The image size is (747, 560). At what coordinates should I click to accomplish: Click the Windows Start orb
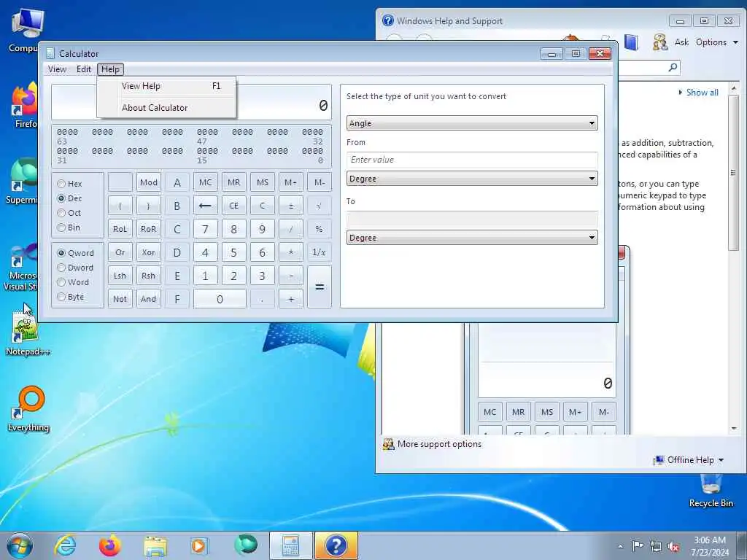20,545
